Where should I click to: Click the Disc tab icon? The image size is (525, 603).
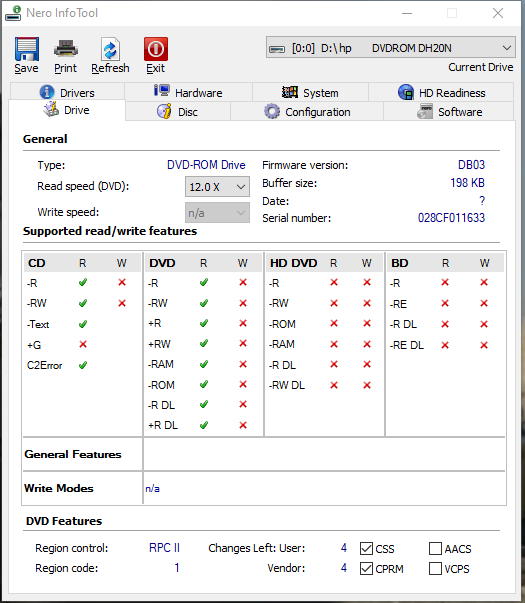pos(164,112)
